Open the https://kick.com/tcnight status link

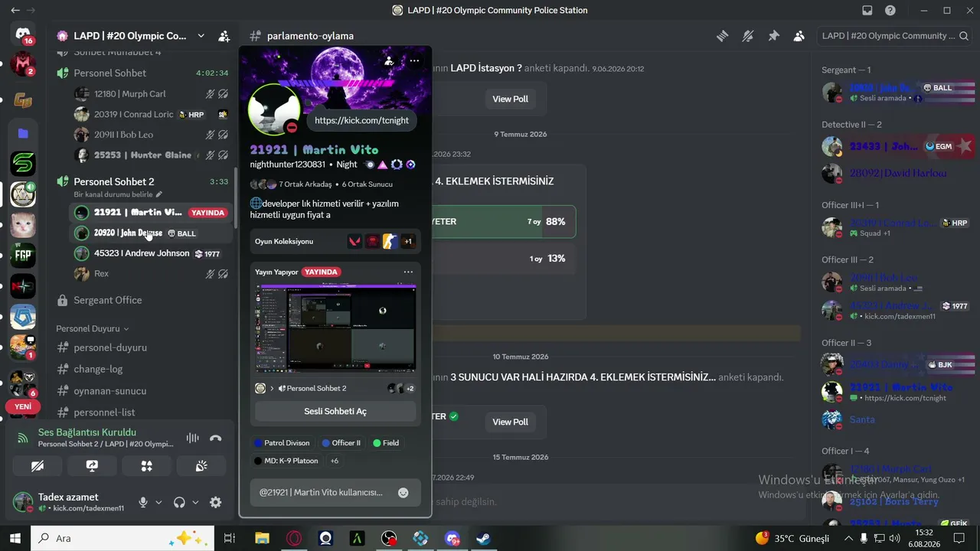[361, 120]
